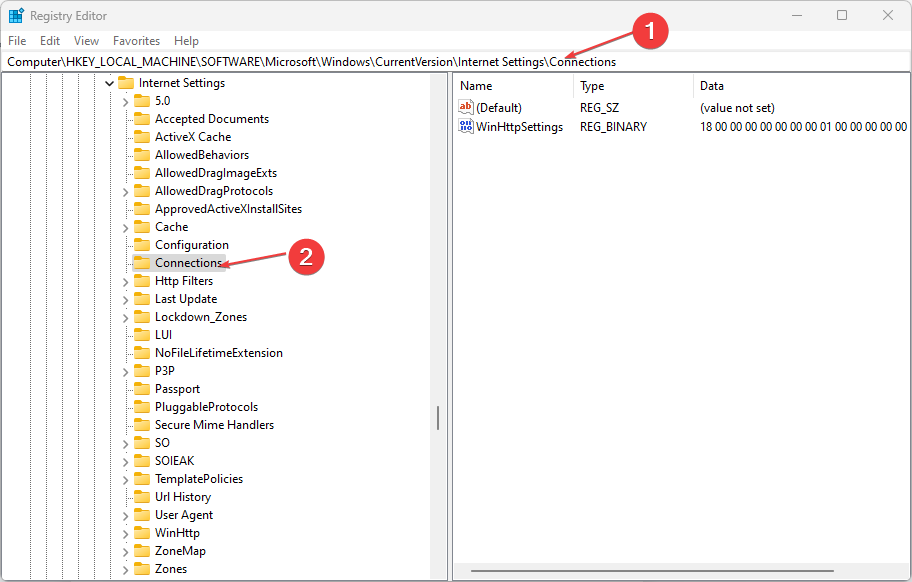912x582 pixels.
Task: Expand the User Agent key
Action: coord(126,516)
